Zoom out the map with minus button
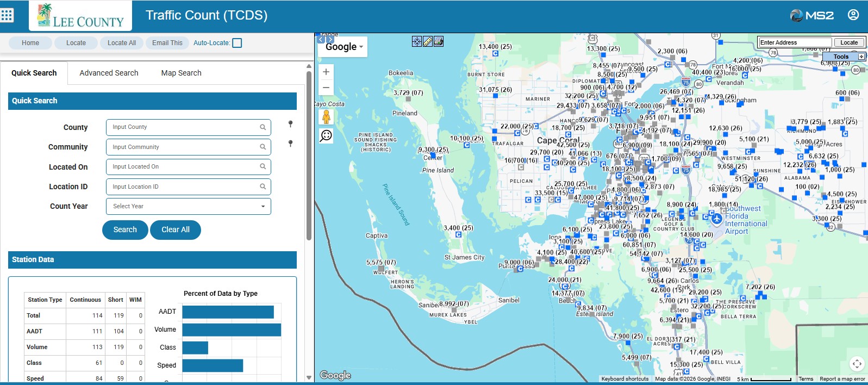This screenshot has height=385, width=868. click(326, 87)
